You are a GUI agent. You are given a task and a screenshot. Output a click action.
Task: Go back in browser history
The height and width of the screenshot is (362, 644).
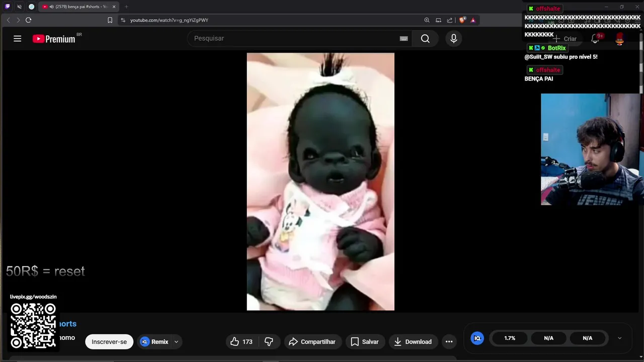(8, 20)
